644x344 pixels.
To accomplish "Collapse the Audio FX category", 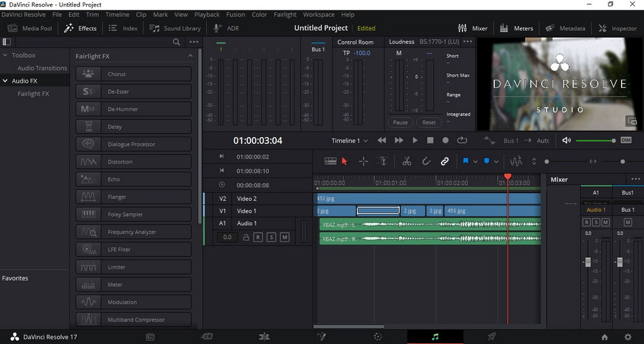I will pos(5,81).
